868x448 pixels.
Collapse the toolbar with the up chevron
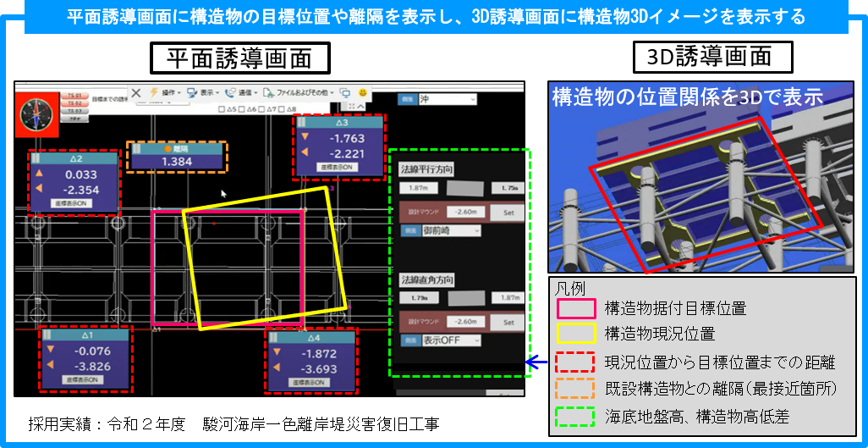362,105
